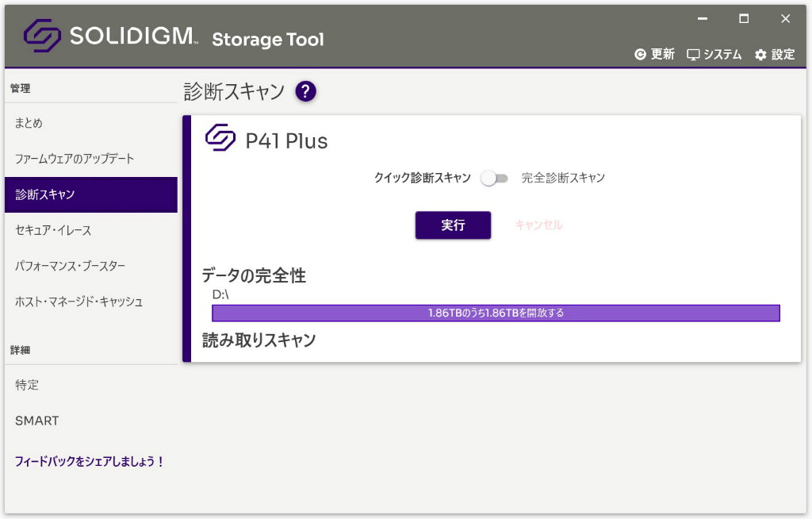Click the 更新 refresh button
This screenshot has width=812, height=519.
coord(654,55)
